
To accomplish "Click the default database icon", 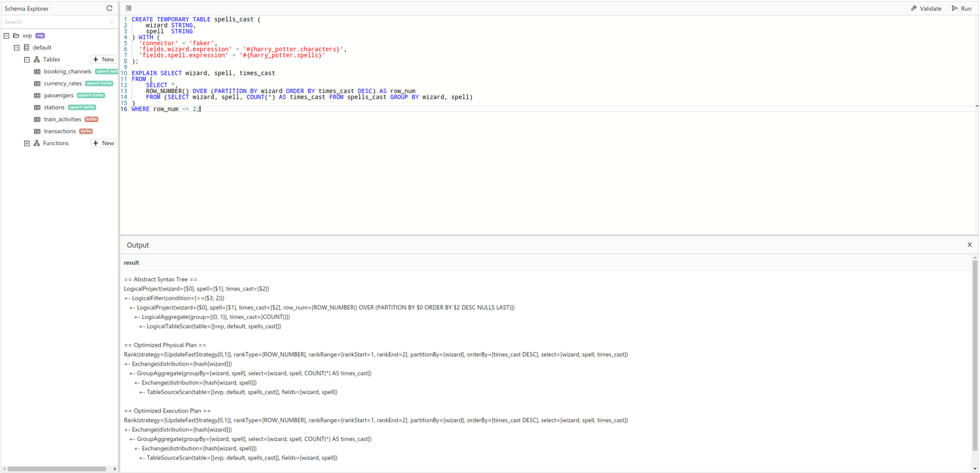I will tap(26, 48).
